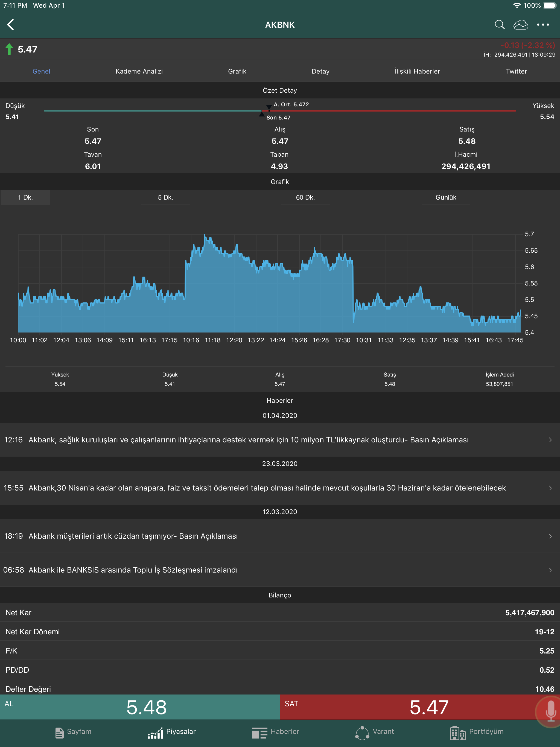Screen dimensions: 560x747
Task: Open the three-dot more options menu
Action: point(543,25)
